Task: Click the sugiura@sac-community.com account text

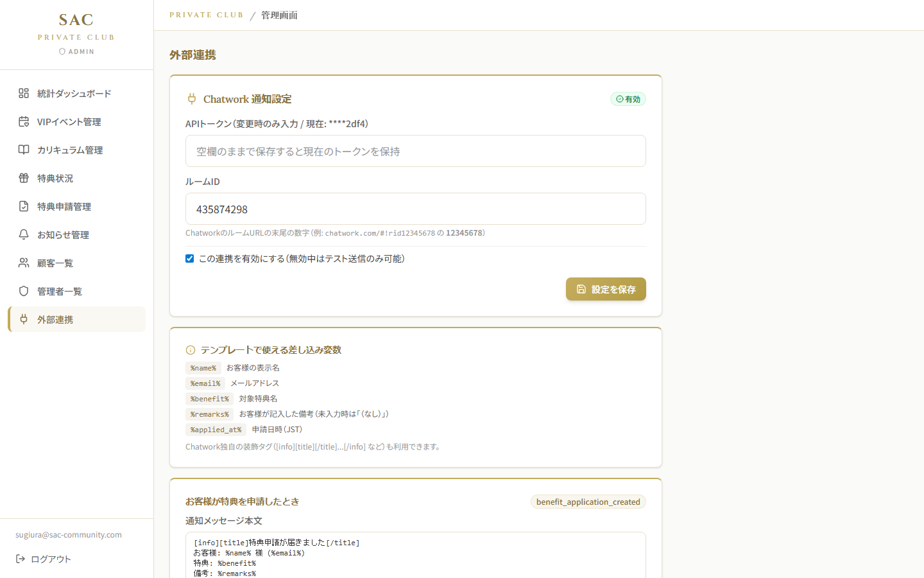Action: click(x=69, y=534)
